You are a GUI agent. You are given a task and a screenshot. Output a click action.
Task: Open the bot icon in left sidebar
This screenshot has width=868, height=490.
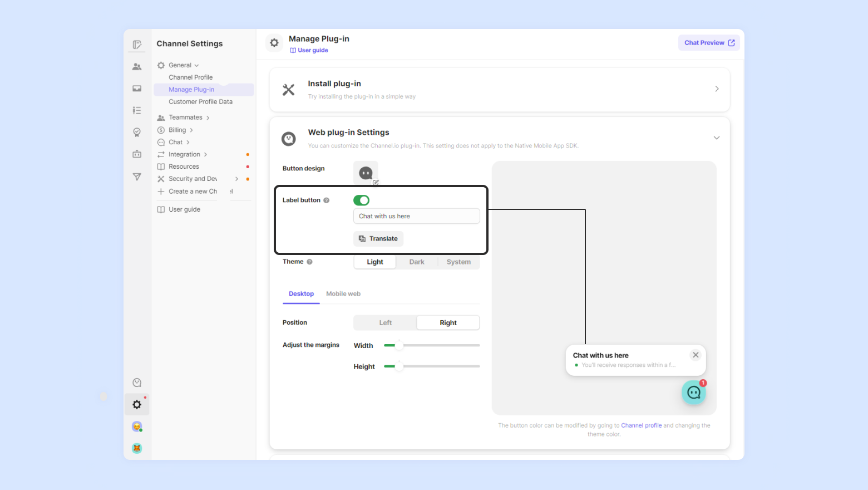point(137,154)
